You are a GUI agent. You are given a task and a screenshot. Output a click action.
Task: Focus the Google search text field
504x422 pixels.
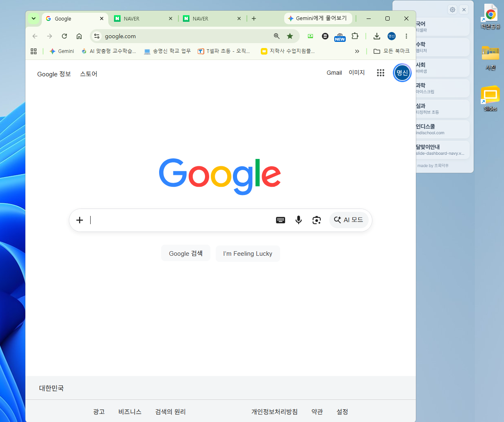(180, 220)
